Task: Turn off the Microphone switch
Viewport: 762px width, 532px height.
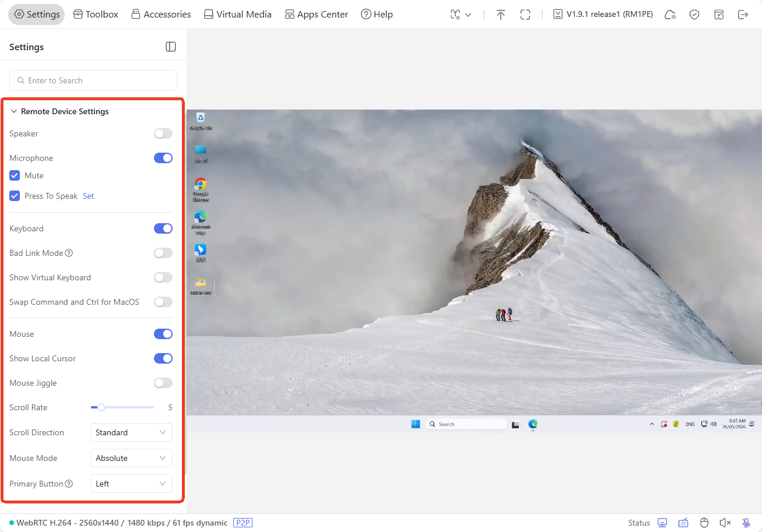Action: pyautogui.click(x=163, y=158)
